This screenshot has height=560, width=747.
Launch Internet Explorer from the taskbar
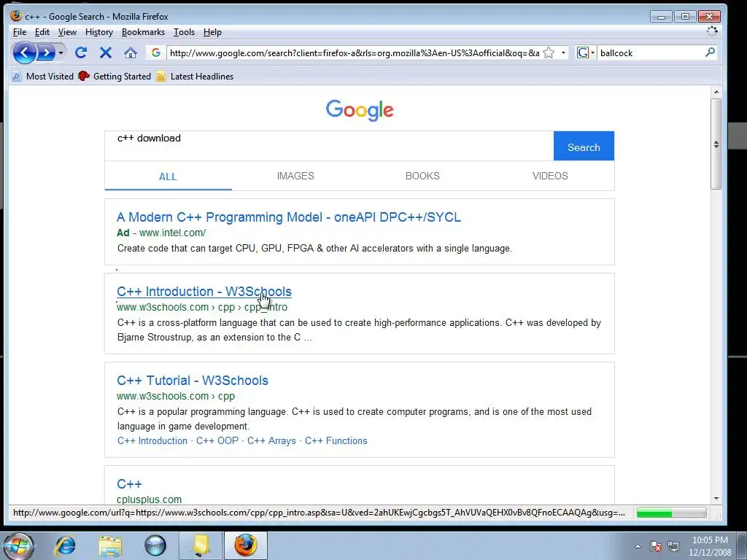click(65, 545)
